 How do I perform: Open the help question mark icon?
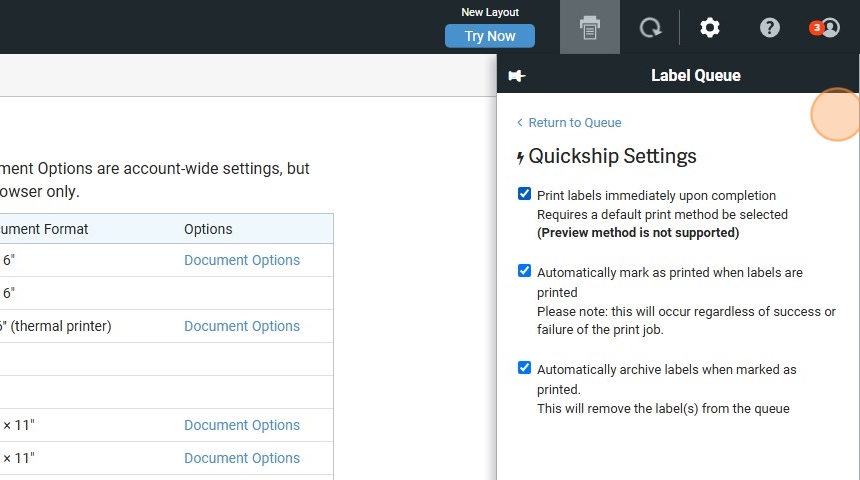(769, 28)
